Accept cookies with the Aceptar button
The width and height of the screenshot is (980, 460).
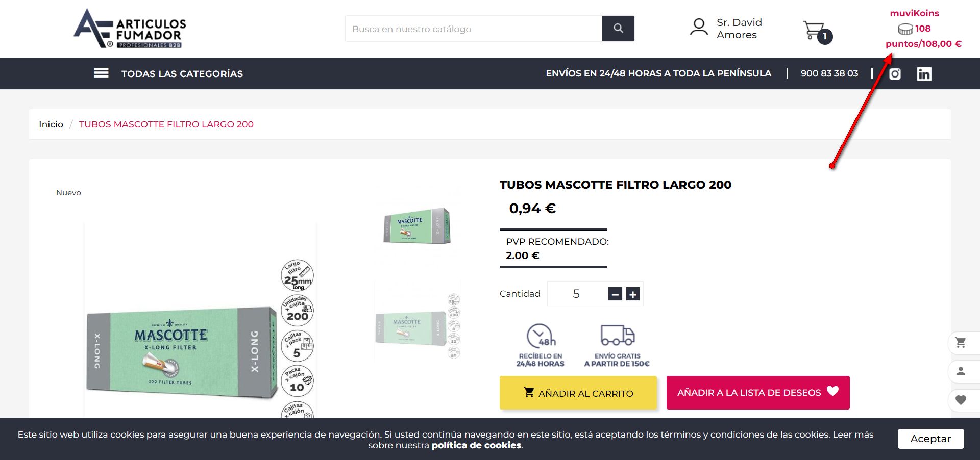pos(930,439)
